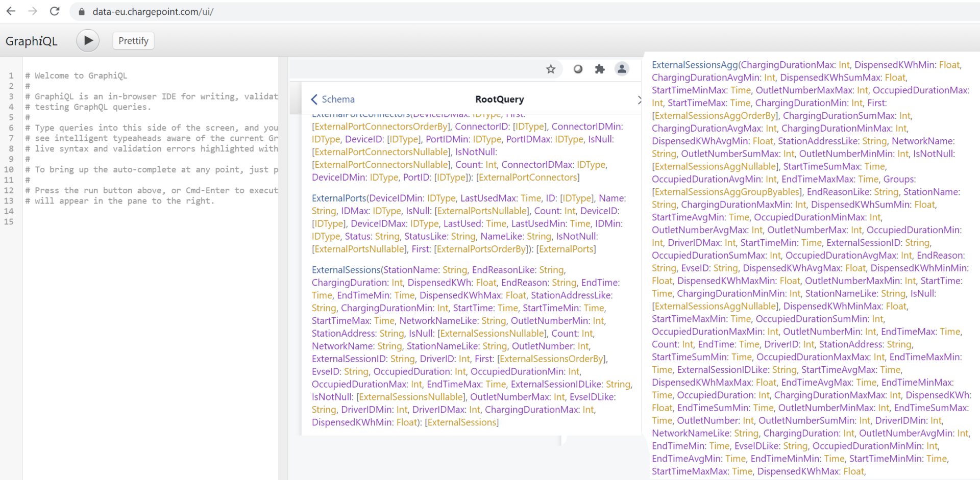Click the RootQuery docs heading
The width and height of the screenshot is (980, 480).
[x=499, y=99]
